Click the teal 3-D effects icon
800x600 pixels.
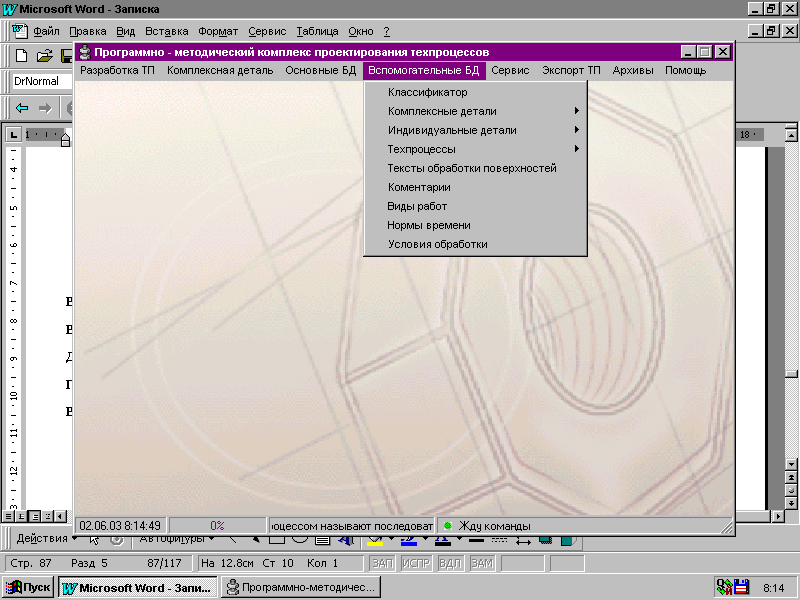568,540
